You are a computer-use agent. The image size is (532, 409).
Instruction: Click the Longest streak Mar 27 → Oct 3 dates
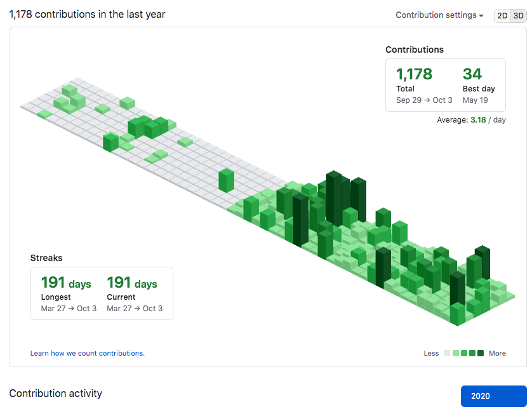pos(69,309)
